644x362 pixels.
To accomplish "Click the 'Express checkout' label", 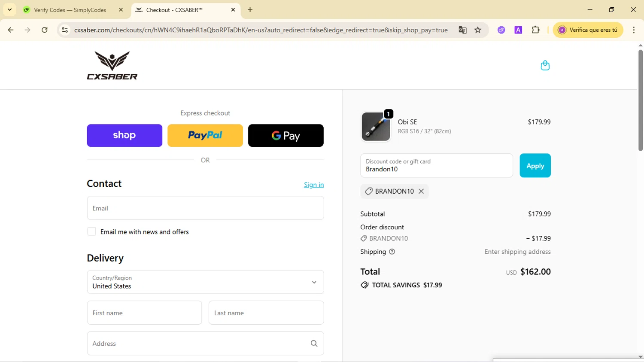I will 205,113.
